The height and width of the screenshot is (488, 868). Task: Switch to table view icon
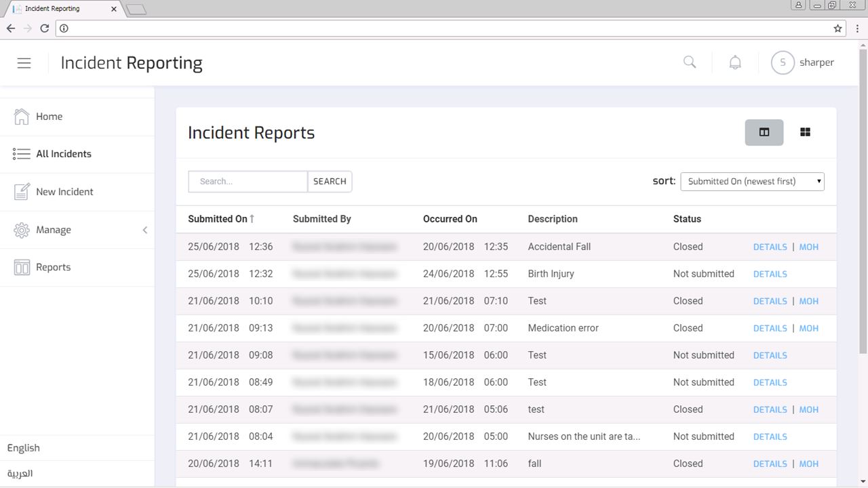(764, 132)
